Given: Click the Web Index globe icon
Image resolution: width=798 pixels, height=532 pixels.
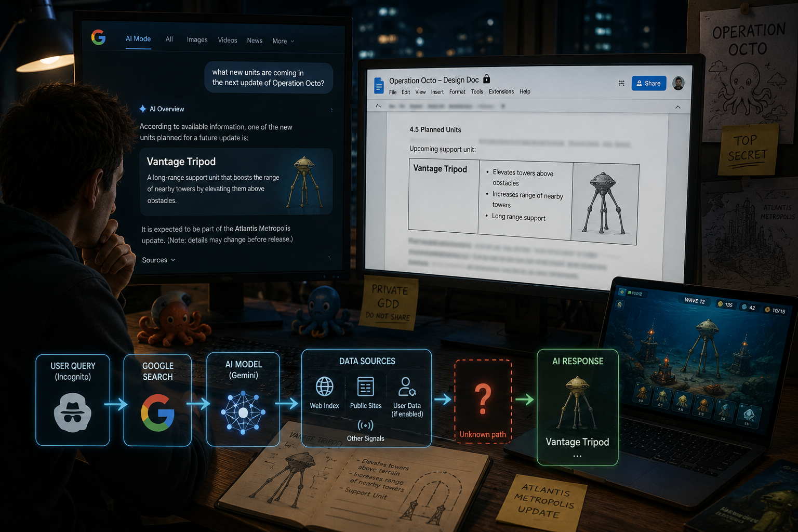Looking at the screenshot, I should (325, 387).
